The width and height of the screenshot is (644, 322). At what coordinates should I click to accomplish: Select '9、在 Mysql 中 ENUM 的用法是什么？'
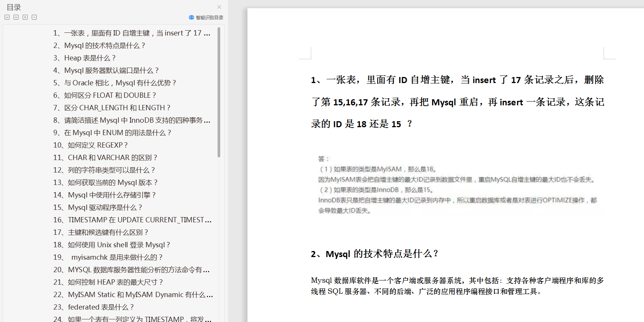(x=112, y=133)
